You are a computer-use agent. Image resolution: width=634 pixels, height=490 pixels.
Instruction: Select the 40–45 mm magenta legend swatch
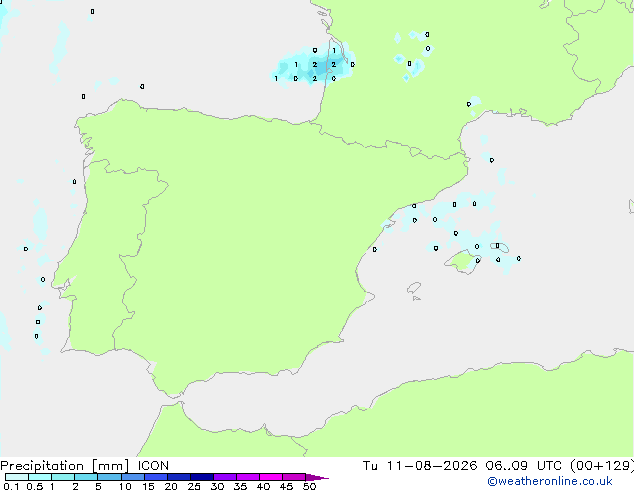pos(271,477)
